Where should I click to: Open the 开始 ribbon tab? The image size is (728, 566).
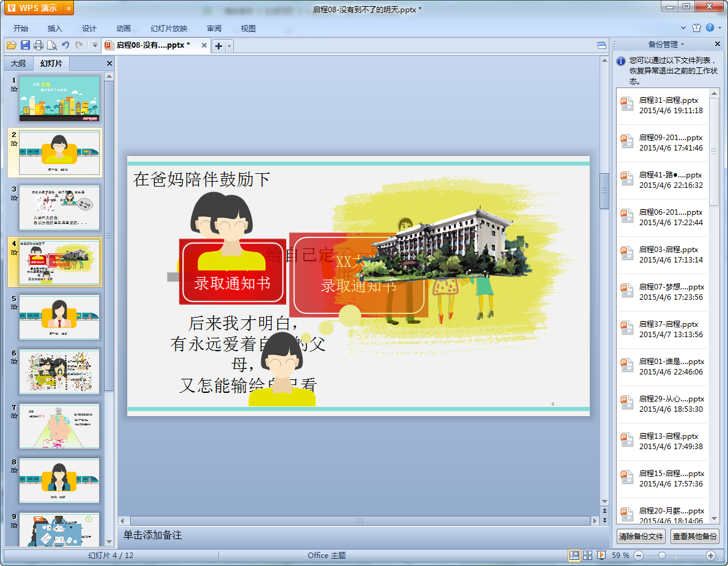tap(20, 28)
